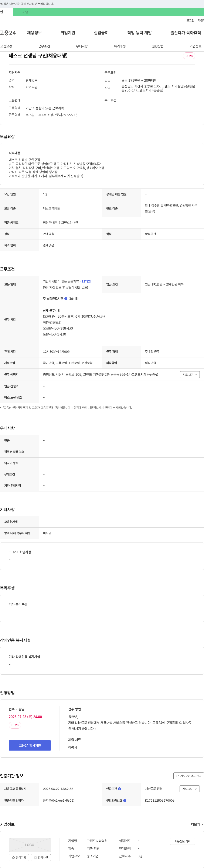
Task: Select the 서산고용센터 agency text
Action: coord(154,789)
